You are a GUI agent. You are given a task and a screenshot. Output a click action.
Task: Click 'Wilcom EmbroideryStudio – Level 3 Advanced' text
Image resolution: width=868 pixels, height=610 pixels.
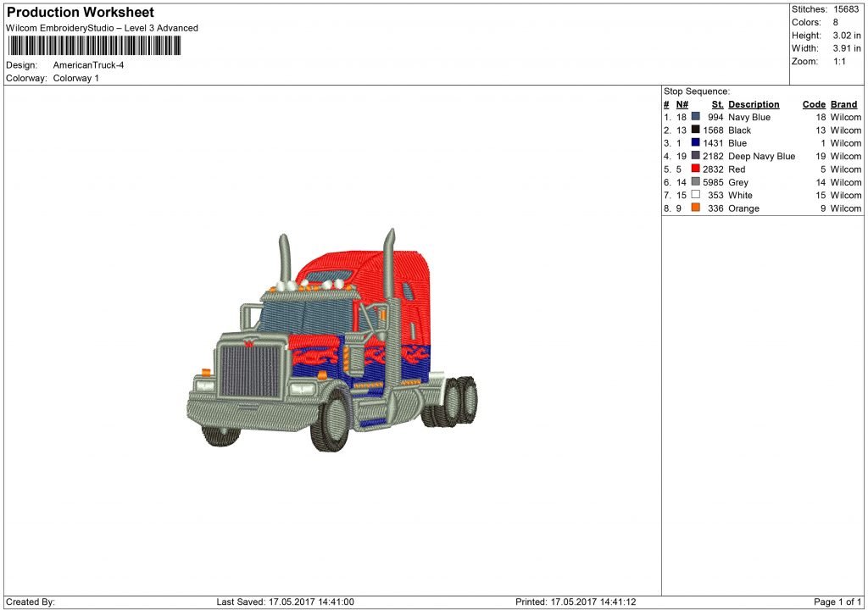[102, 28]
